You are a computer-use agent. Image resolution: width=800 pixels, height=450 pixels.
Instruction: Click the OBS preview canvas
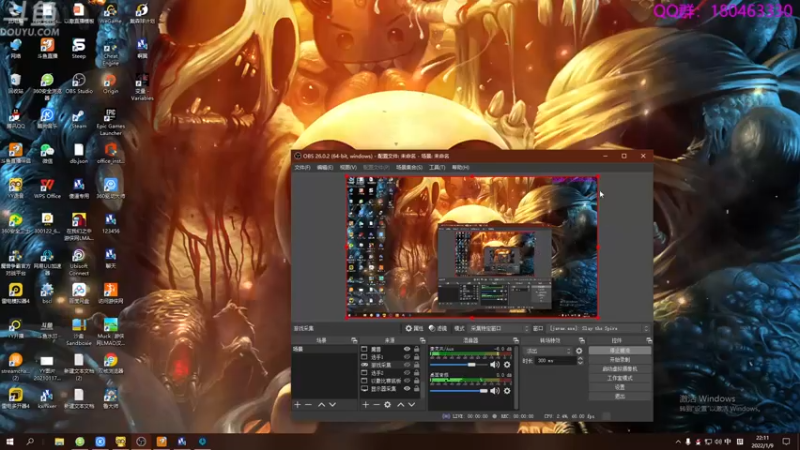click(x=472, y=247)
